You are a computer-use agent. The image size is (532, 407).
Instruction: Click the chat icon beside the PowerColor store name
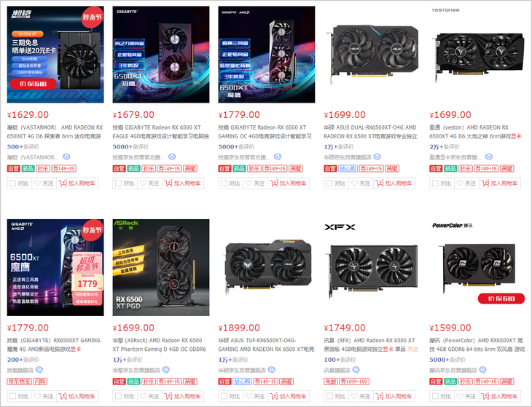[x=482, y=370]
